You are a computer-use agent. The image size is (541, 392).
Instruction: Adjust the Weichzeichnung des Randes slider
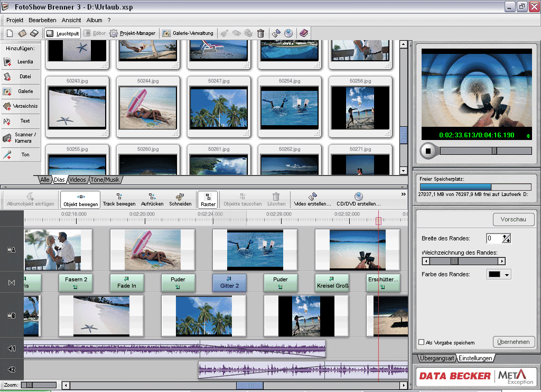[x=454, y=261]
